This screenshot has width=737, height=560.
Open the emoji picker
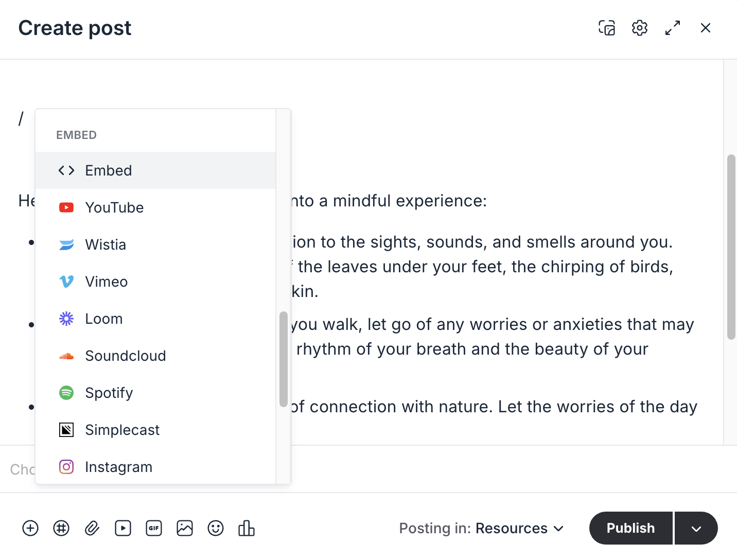[216, 528]
